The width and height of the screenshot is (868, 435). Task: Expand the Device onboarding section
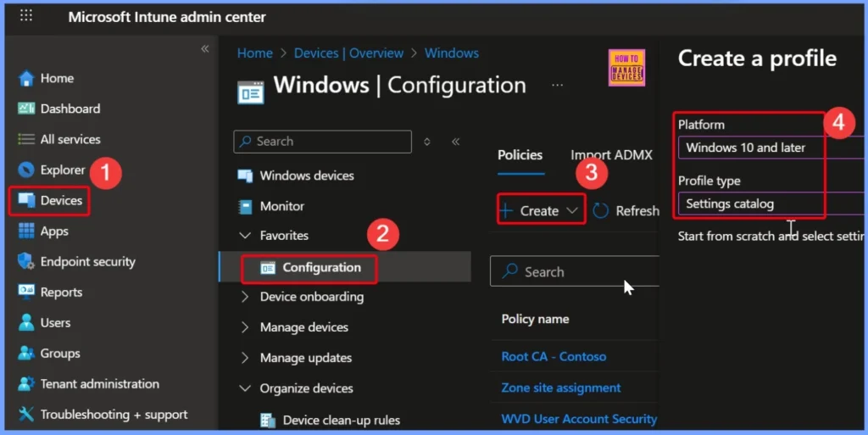click(245, 297)
